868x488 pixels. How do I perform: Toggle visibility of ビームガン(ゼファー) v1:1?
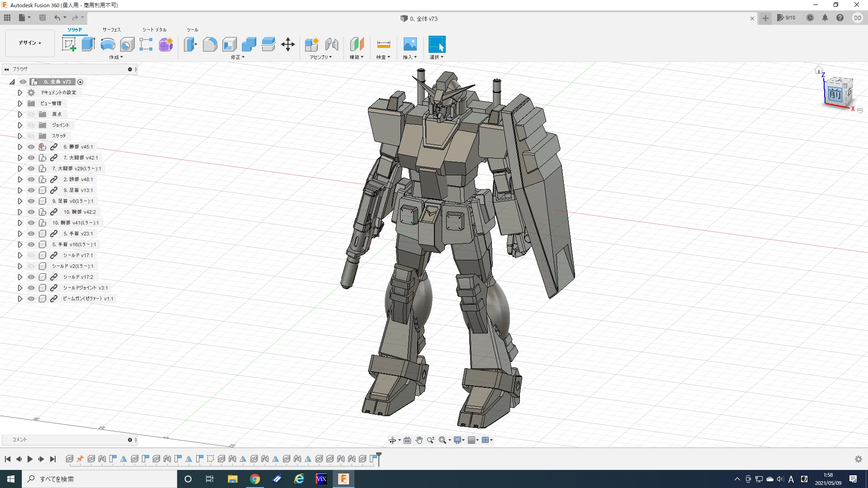pyautogui.click(x=31, y=299)
